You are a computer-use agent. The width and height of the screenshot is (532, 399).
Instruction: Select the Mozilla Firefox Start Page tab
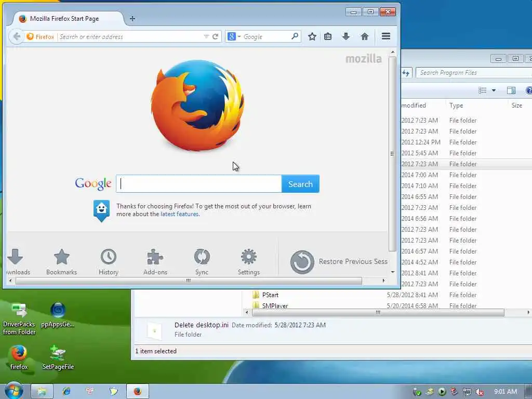point(68,19)
